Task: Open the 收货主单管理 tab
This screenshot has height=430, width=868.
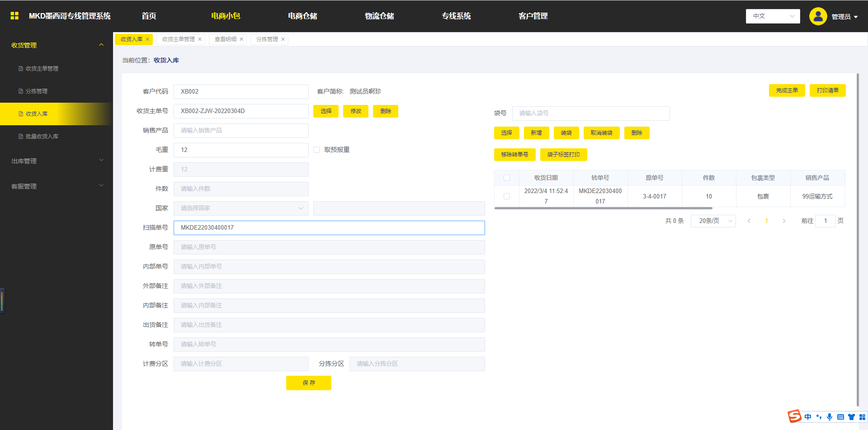Action: click(x=179, y=39)
